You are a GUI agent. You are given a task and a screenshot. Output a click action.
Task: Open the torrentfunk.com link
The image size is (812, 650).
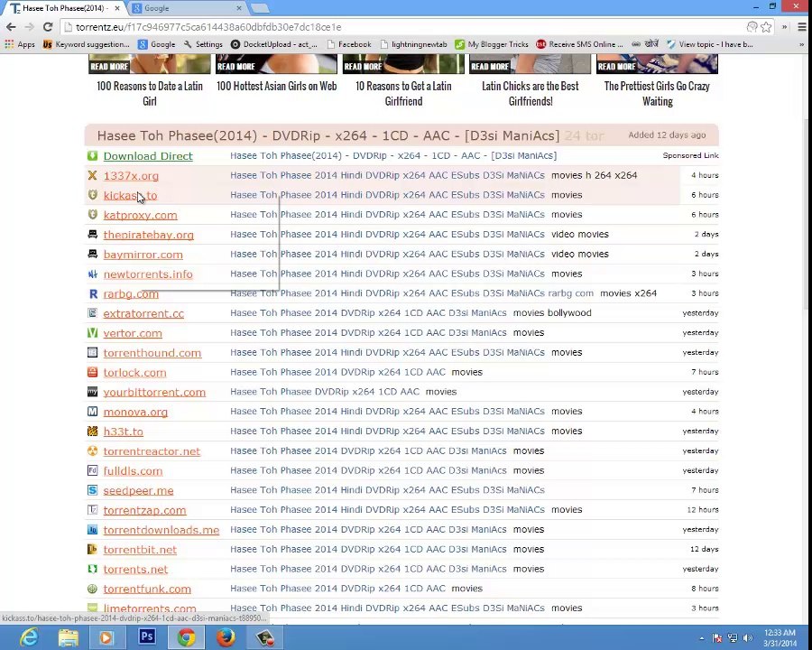point(147,590)
